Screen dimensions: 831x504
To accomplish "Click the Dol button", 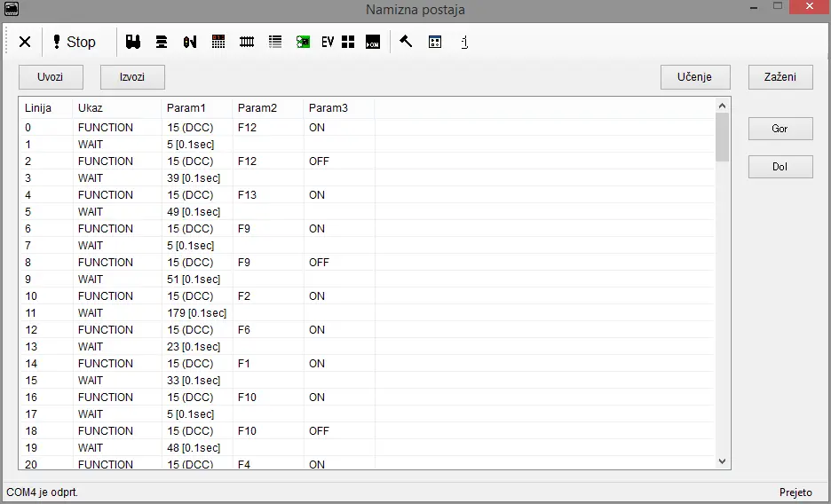I will pyautogui.click(x=780, y=167).
